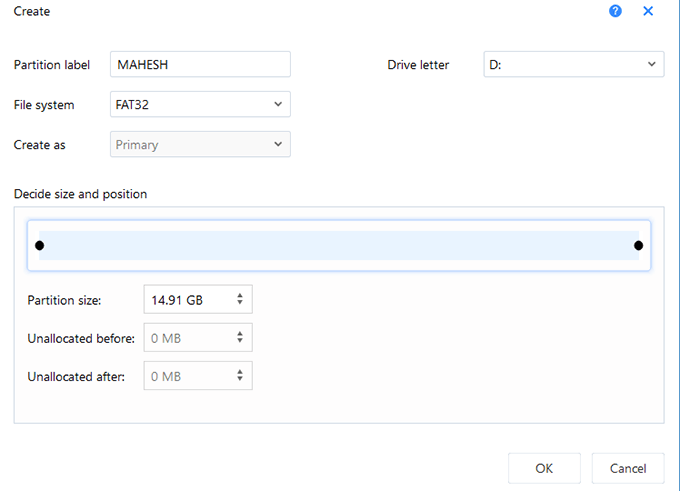
Task: Decrease Partition size with down arrow
Action: click(x=240, y=303)
